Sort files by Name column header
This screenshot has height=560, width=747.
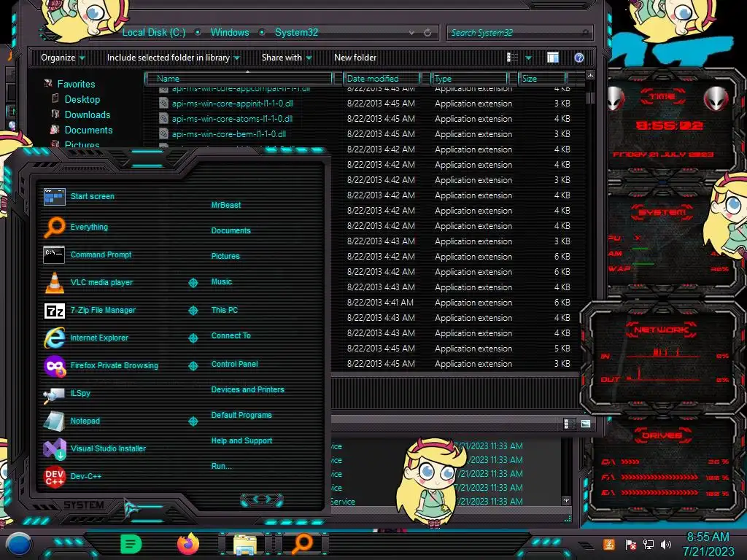pos(239,79)
